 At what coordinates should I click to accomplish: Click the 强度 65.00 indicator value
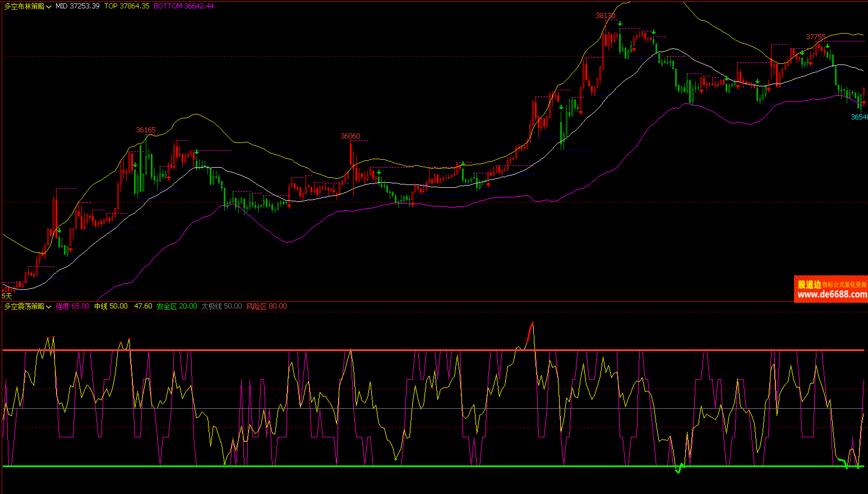[x=72, y=306]
